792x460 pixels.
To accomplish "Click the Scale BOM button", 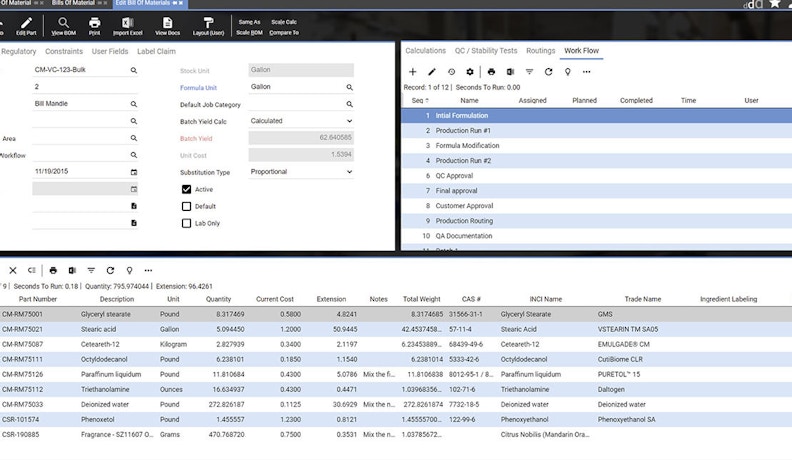I will coord(249,32).
